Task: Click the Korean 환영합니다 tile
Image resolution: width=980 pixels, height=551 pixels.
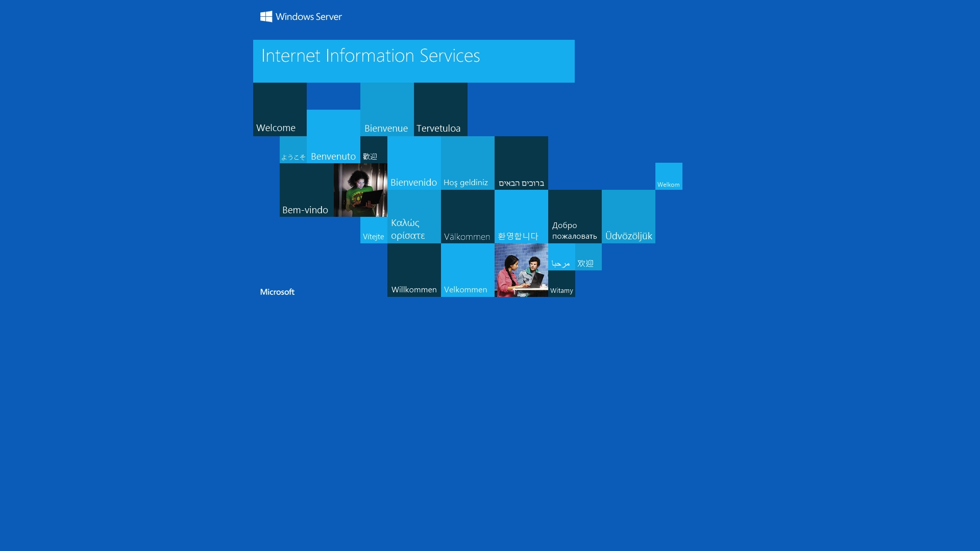Action: pos(521,216)
